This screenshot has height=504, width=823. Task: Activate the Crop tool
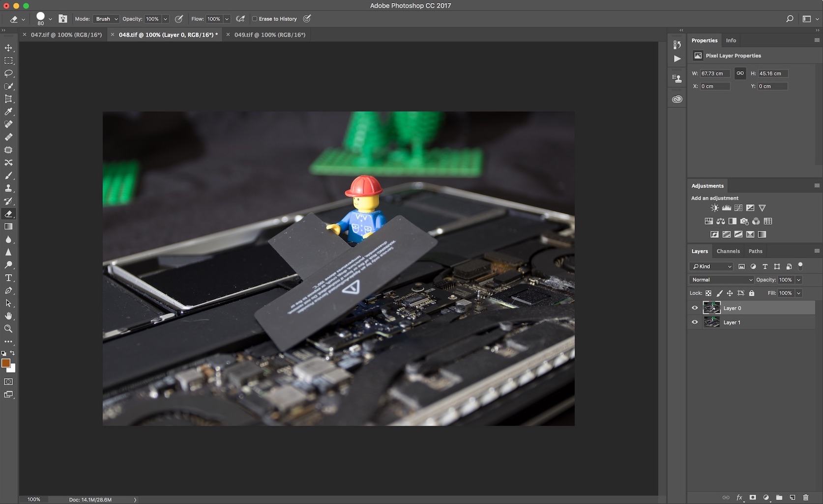point(8,99)
